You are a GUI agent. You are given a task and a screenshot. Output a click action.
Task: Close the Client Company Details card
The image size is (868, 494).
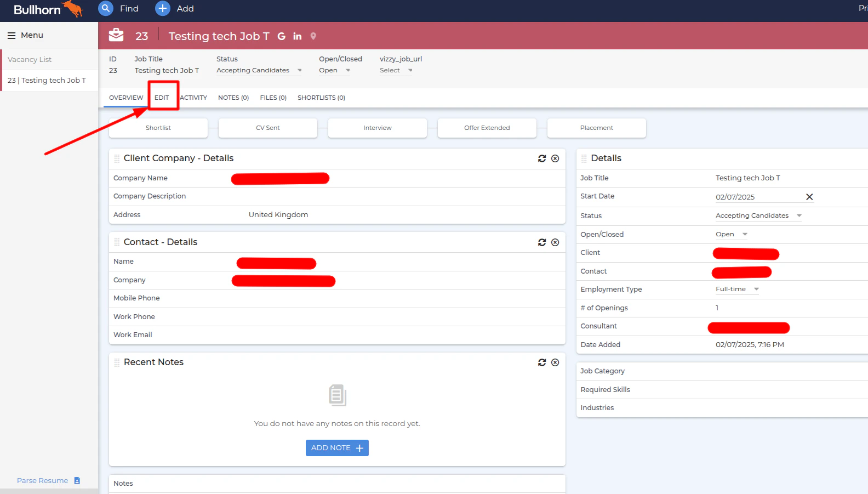coord(555,158)
